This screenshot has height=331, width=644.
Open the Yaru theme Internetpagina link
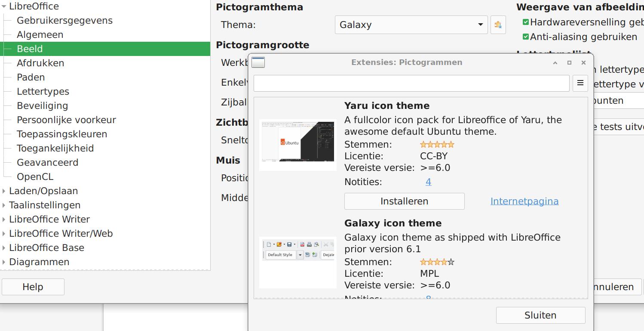(524, 201)
